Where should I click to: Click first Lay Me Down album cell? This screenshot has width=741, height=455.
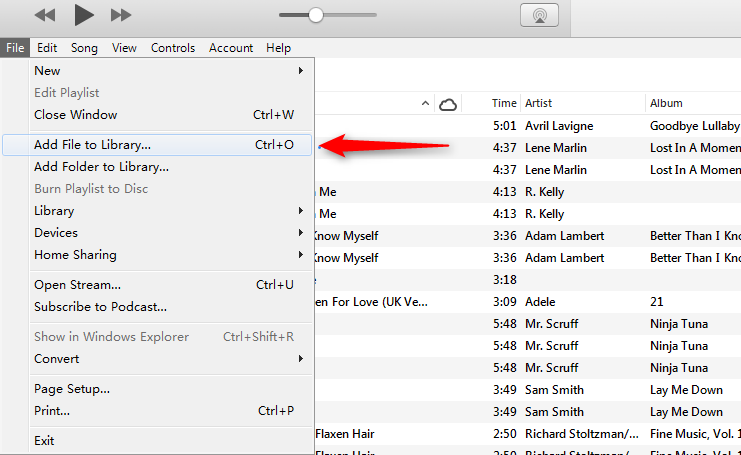[686, 390]
